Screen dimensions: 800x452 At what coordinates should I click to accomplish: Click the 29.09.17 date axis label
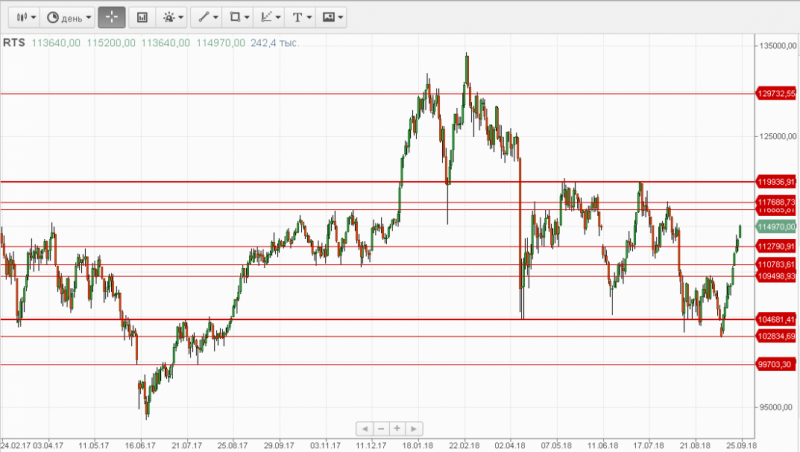pos(279,445)
